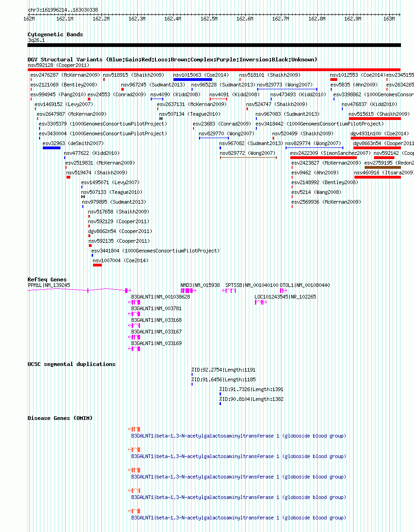The image size is (414, 532).
Task: Select nsv507133 (Teague2010) label
Action: 112,193
